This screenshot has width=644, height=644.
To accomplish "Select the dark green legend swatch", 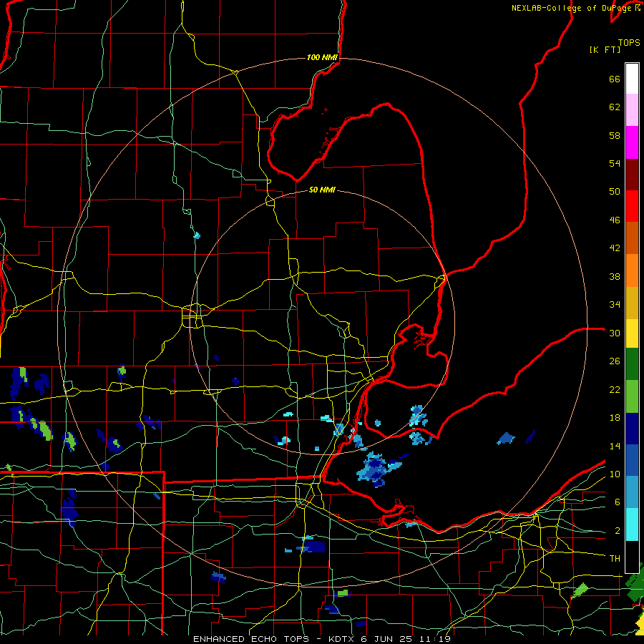I will [x=632, y=364].
